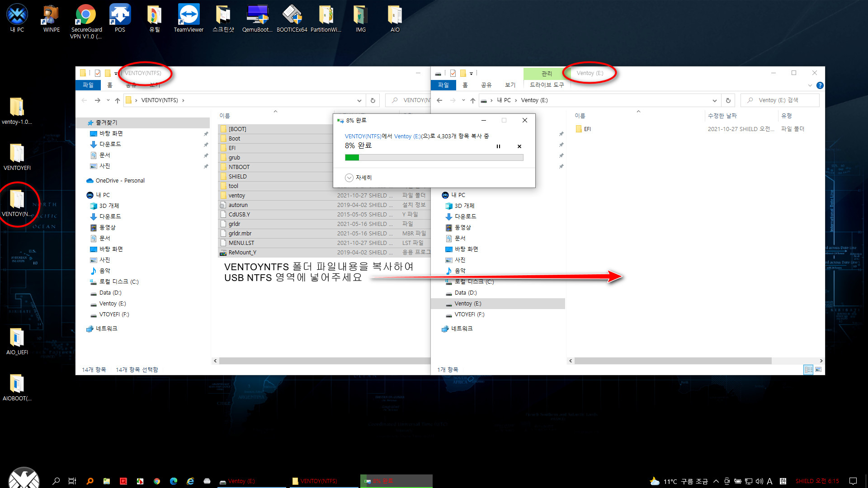Pause the file copy operation
The height and width of the screenshot is (488, 868).
[x=498, y=146]
